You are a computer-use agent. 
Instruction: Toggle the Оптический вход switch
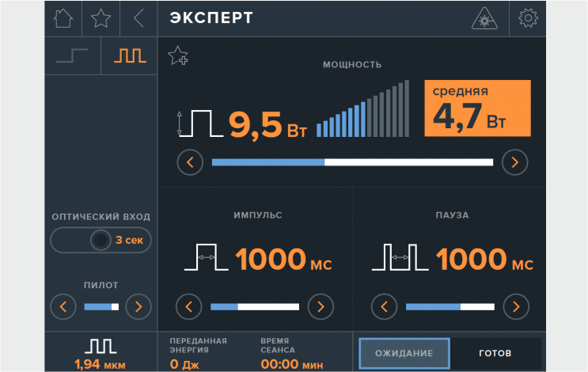[101, 240]
